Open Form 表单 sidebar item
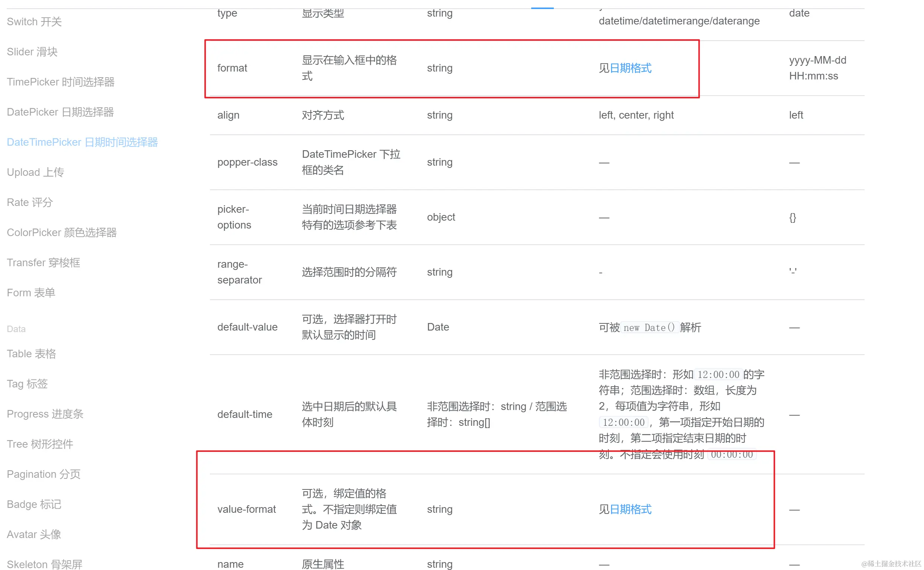This screenshot has width=924, height=570. (31, 293)
